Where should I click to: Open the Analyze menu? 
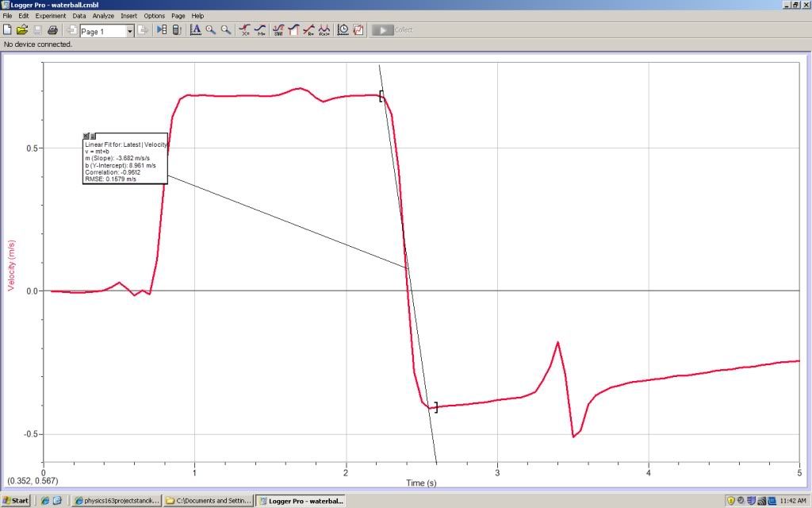(102, 15)
